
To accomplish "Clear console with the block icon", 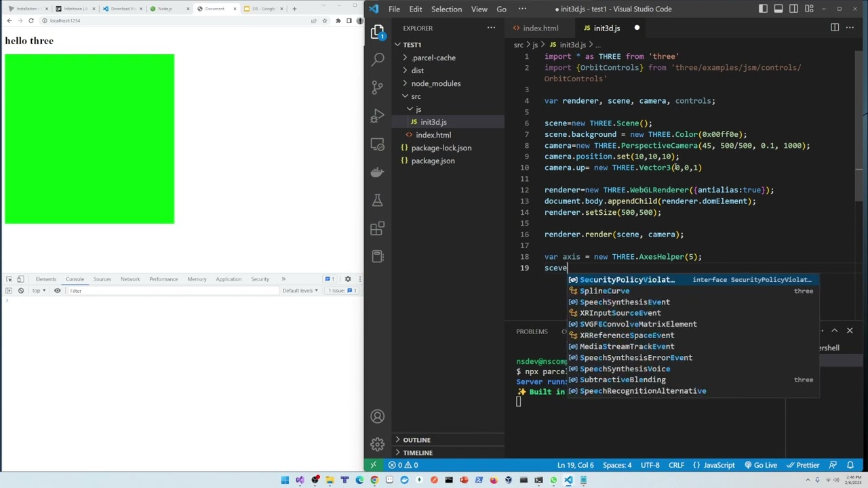I will [x=21, y=291].
